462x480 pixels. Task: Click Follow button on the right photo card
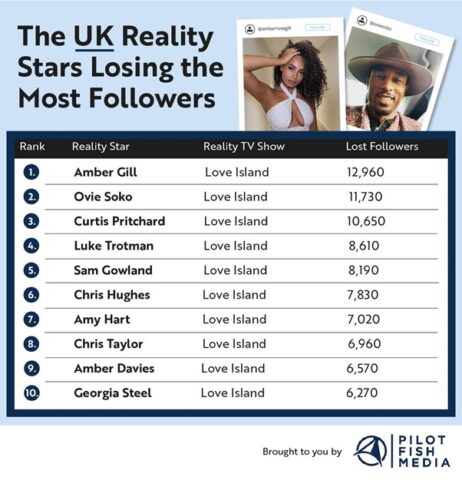coord(427,39)
